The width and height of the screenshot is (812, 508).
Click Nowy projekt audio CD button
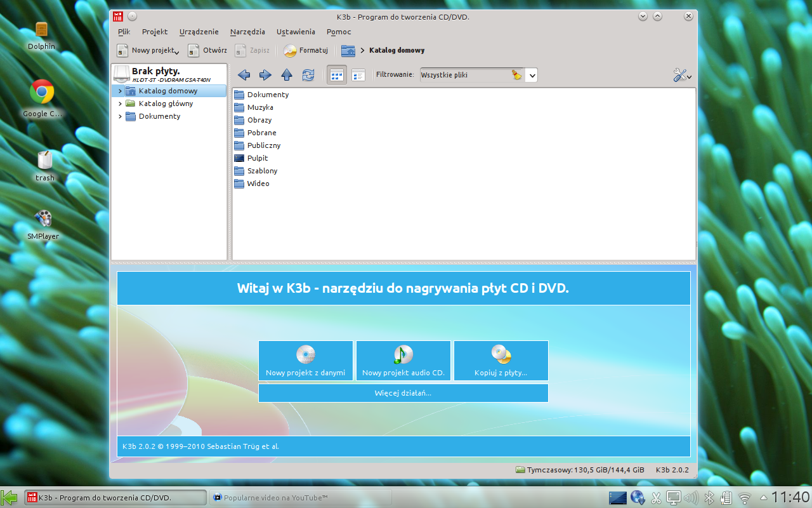click(x=403, y=361)
